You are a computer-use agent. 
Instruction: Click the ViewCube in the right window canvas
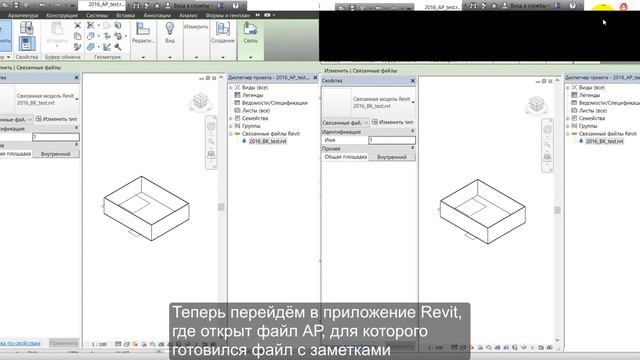(536, 104)
